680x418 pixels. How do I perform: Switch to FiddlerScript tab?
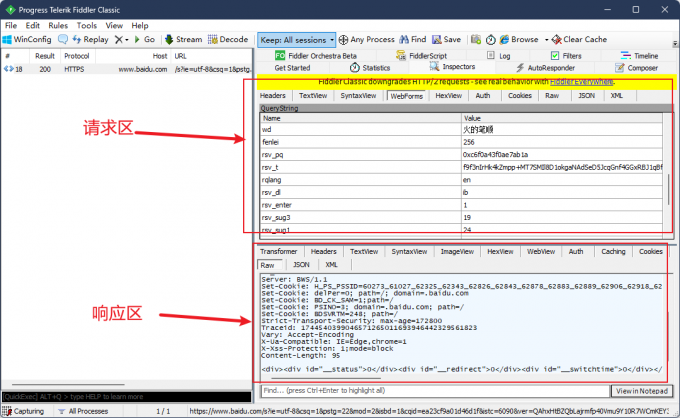click(x=422, y=56)
